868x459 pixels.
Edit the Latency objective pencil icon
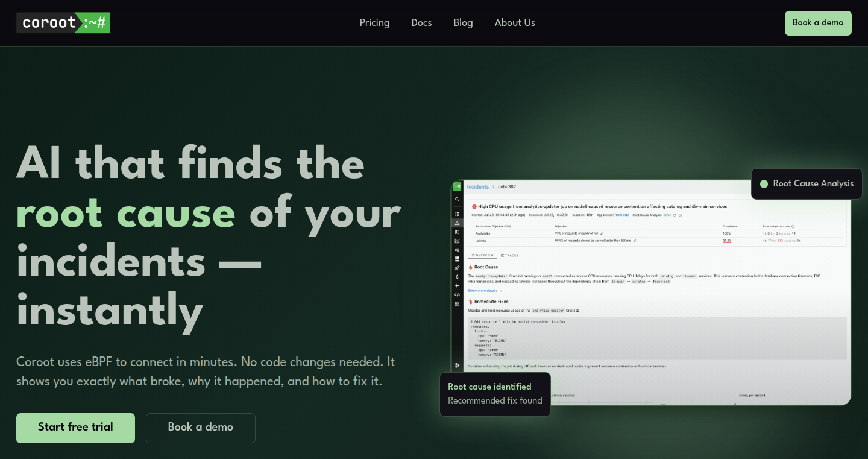point(634,241)
